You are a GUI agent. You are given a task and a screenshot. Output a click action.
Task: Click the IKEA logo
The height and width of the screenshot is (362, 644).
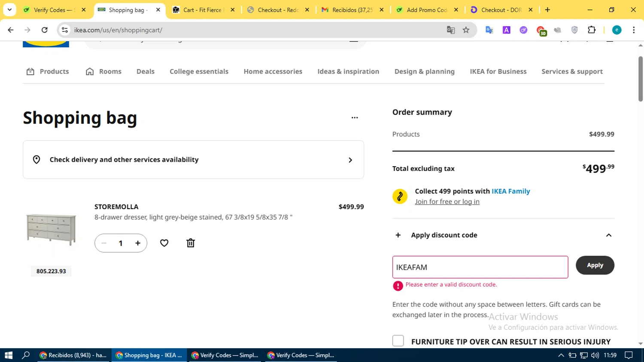[46, 44]
